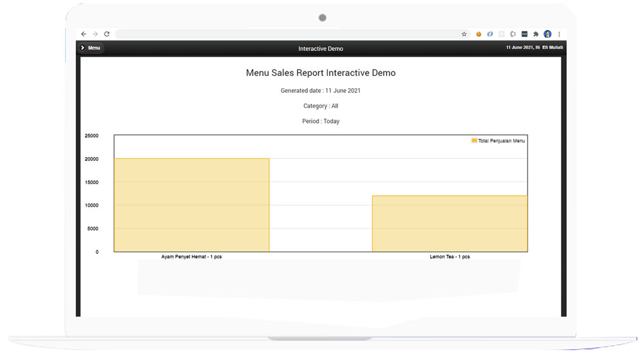Open the puzzle-piece Extensions menu

[536, 34]
